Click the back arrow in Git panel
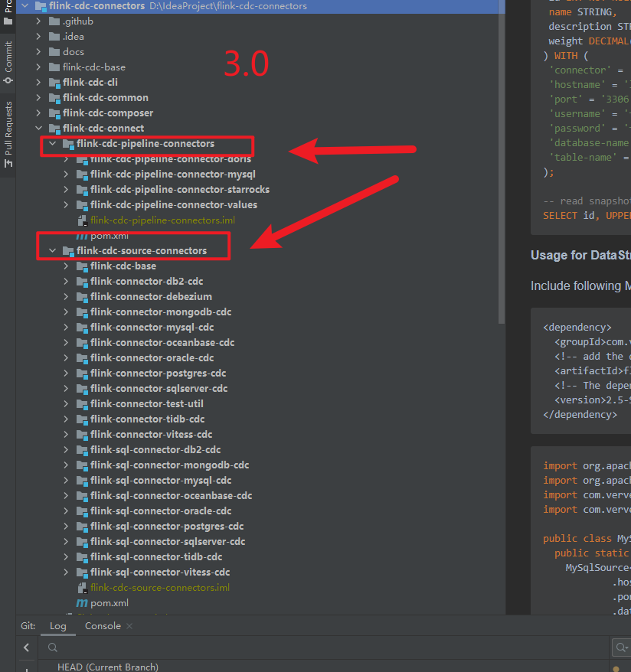This screenshot has height=672, width=631. click(x=27, y=648)
